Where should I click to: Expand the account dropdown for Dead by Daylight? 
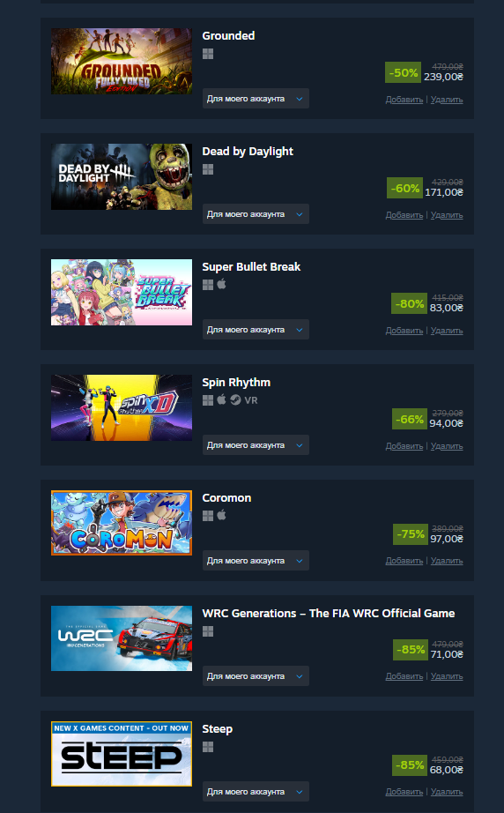(x=256, y=214)
